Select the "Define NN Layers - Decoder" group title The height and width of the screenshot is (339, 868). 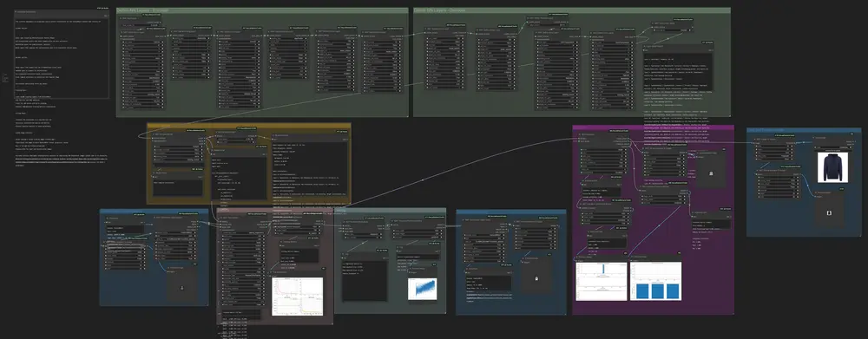pyautogui.click(x=439, y=10)
